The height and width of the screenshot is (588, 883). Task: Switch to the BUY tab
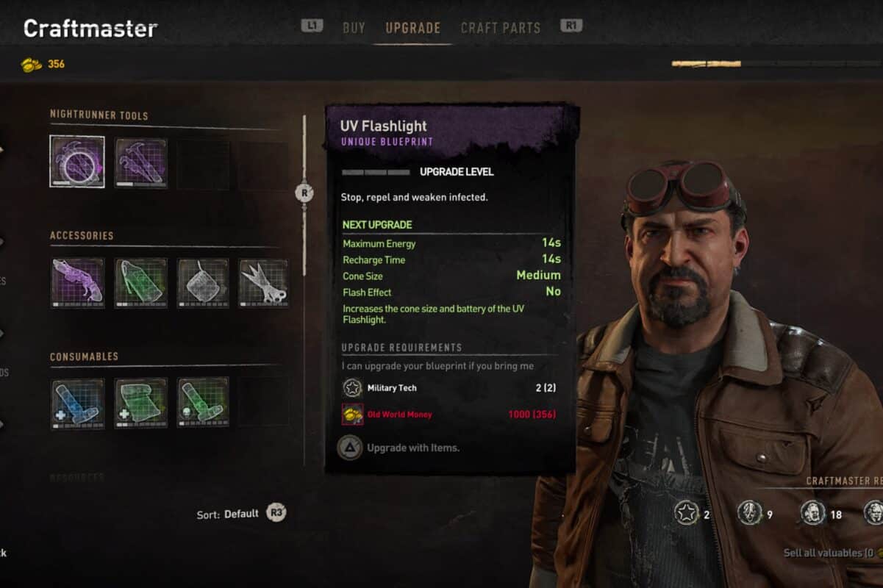click(x=354, y=28)
